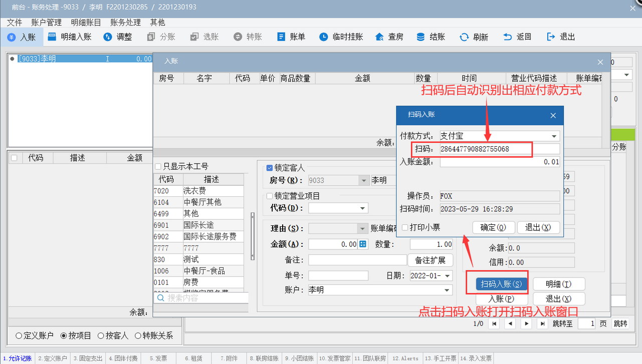Image resolution: width=642 pixels, height=364 pixels.
Task: Open the 代码(D) dropdown
Action: (x=363, y=208)
